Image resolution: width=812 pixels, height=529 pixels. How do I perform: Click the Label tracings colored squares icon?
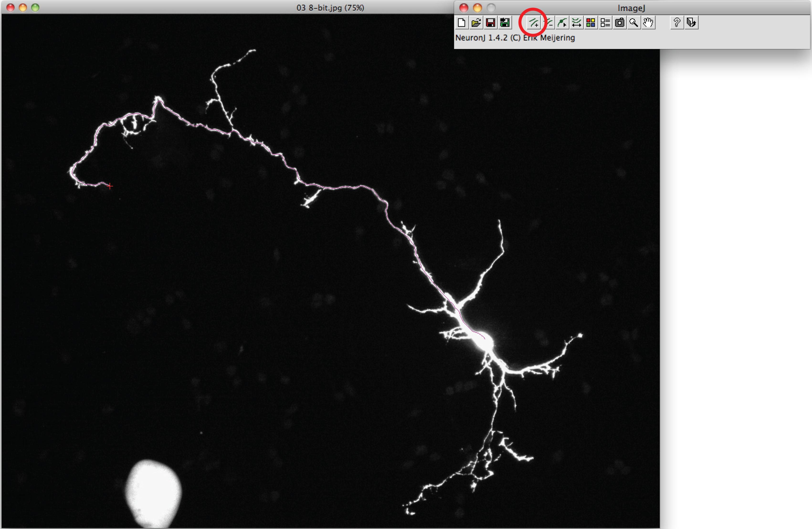(x=591, y=23)
